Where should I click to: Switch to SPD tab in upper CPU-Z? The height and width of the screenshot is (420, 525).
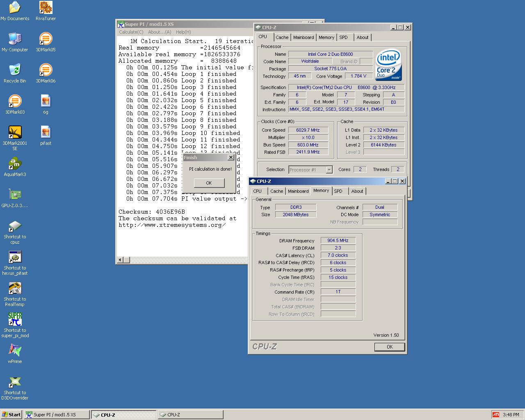344,37
